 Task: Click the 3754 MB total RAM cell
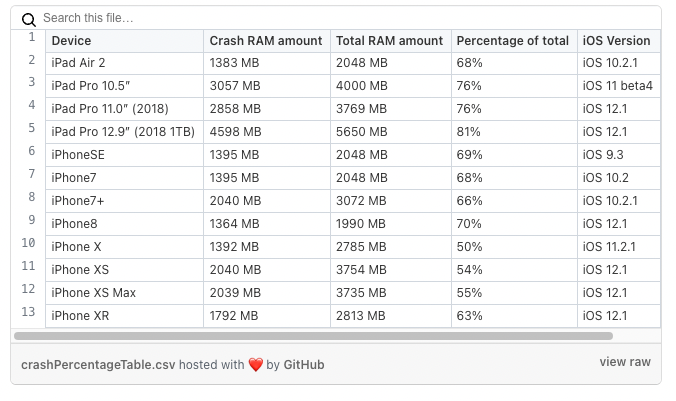[391, 270]
